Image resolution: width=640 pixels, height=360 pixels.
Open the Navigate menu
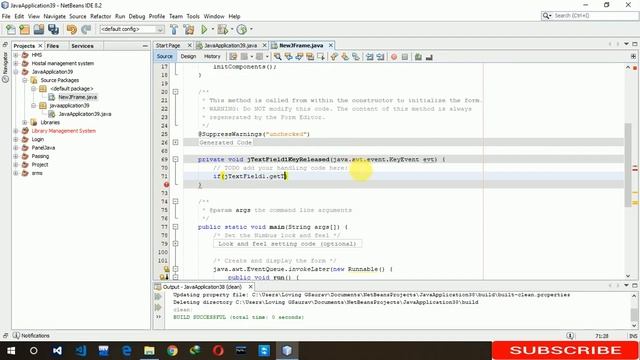(54, 16)
